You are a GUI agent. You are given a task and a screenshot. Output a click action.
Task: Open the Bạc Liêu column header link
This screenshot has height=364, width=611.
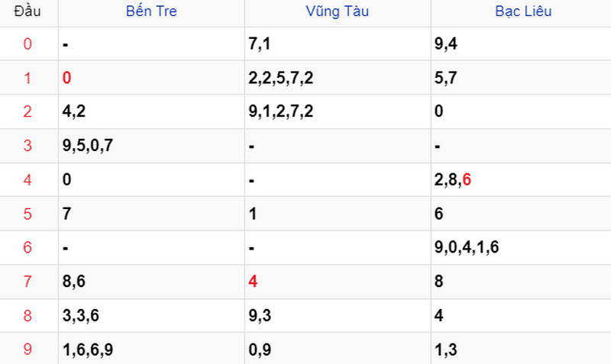[x=523, y=11]
